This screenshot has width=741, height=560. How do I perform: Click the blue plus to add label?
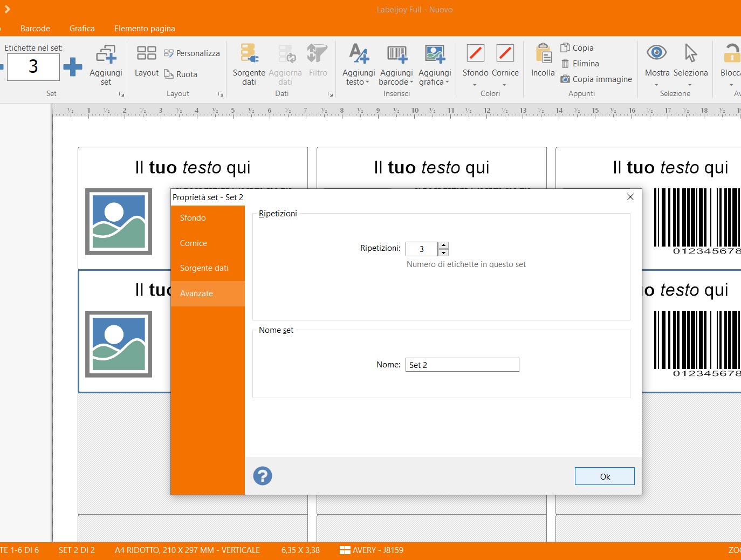(x=73, y=67)
